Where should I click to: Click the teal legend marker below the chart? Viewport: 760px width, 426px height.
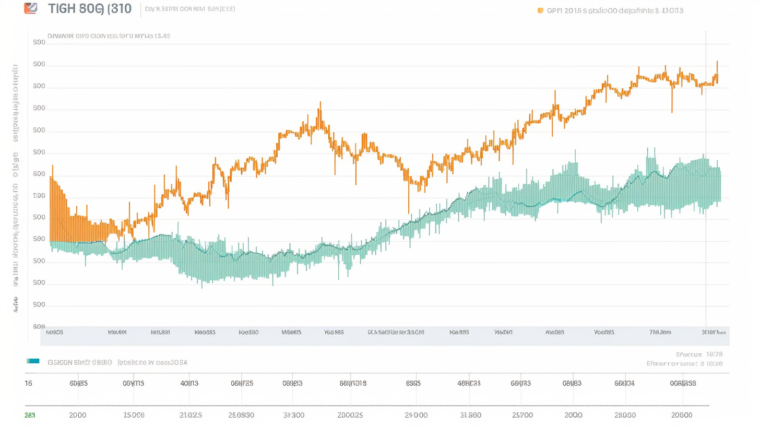tap(34, 361)
